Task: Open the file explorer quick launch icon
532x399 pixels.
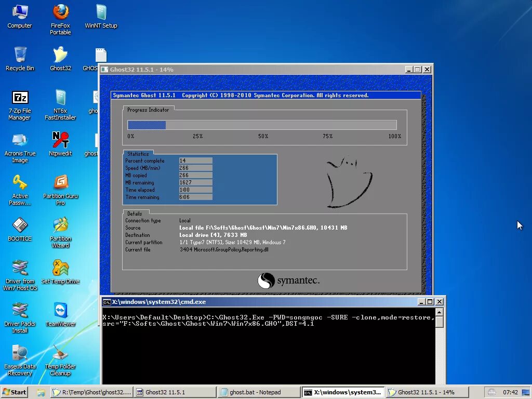Action: 41,393
